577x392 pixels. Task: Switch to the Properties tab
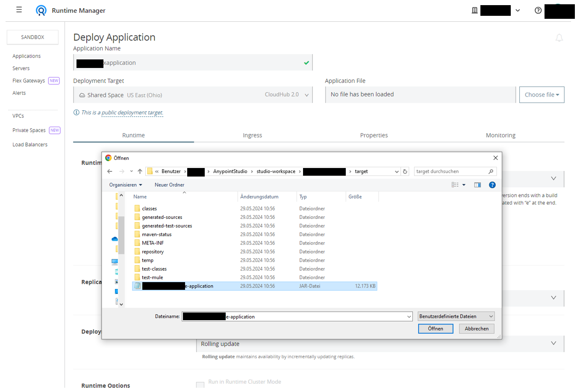374,135
